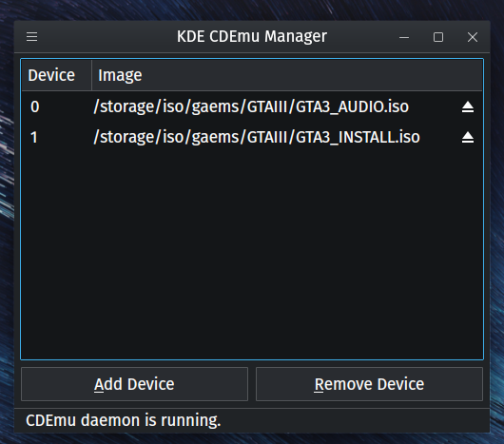Click the 'CDEmu daemon is running' status bar
This screenshot has width=504, height=444.
coord(252,420)
